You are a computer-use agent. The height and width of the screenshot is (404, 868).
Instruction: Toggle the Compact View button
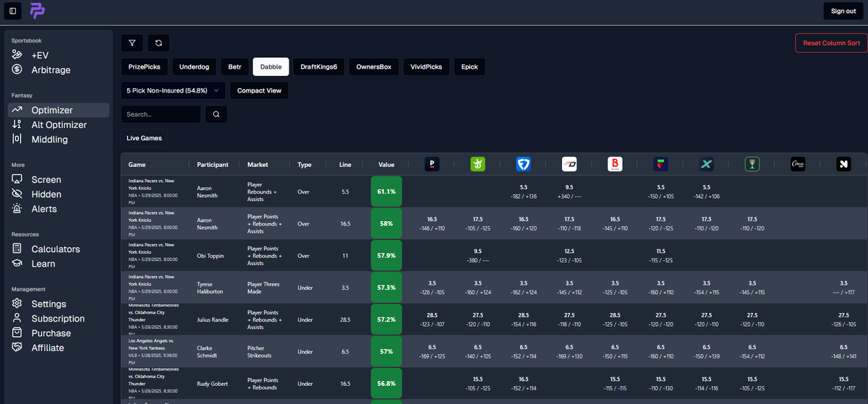tap(259, 90)
